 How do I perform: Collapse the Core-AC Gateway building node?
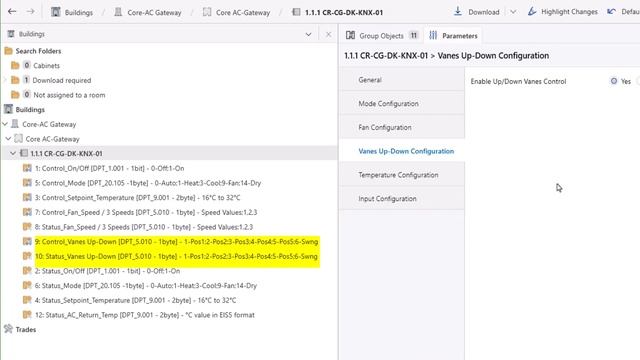[x=5, y=124]
